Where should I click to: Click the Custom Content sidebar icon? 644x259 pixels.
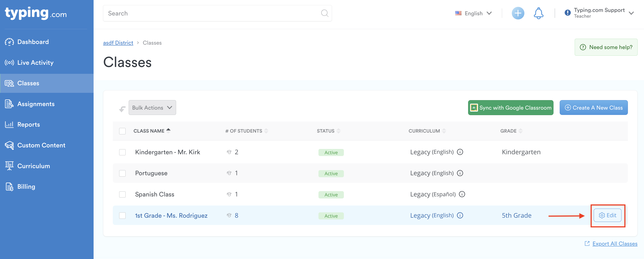9,145
